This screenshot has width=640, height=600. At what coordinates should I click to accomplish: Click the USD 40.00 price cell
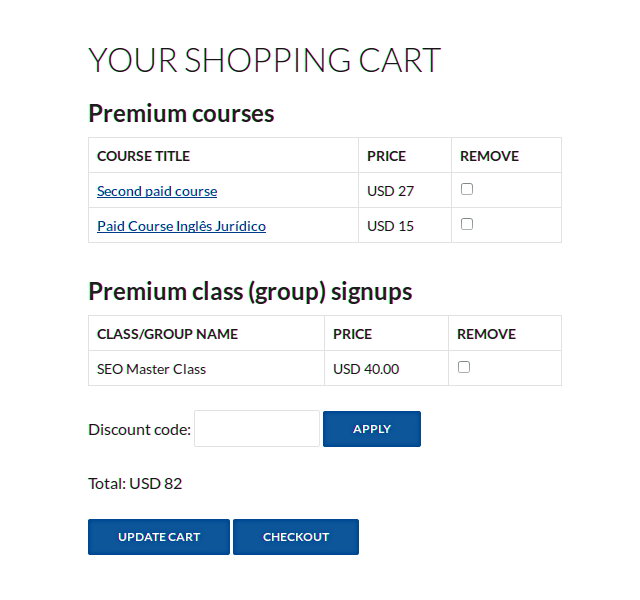click(387, 368)
